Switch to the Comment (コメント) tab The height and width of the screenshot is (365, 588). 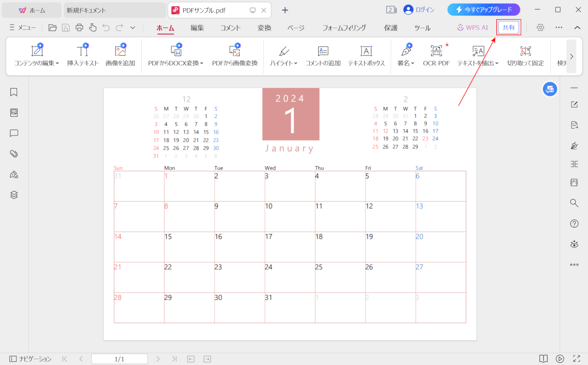pyautogui.click(x=231, y=28)
